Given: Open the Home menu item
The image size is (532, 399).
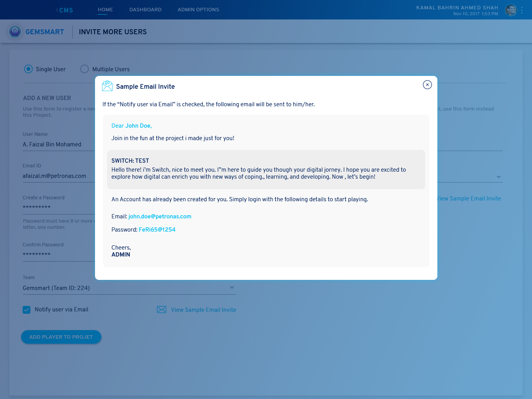Looking at the screenshot, I should click(105, 10).
